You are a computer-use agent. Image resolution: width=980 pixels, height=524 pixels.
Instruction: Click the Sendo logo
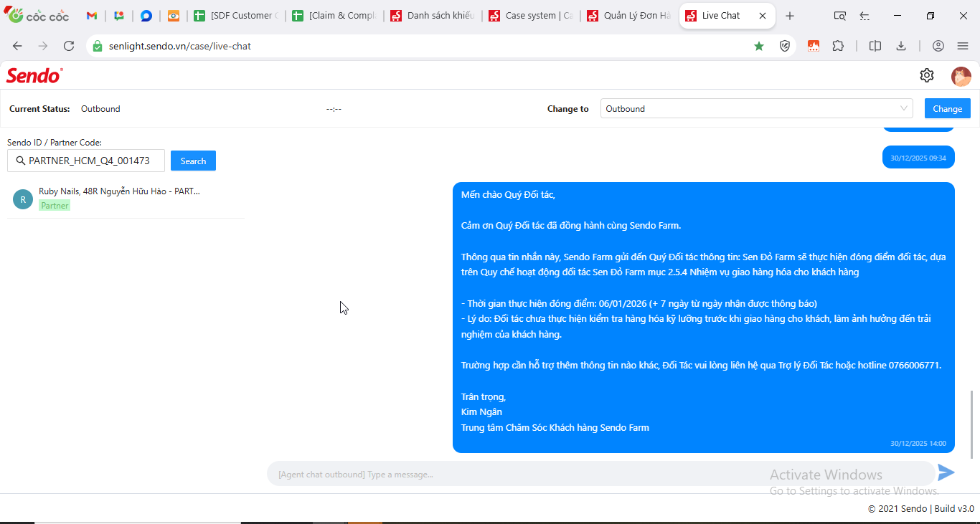[x=34, y=75]
